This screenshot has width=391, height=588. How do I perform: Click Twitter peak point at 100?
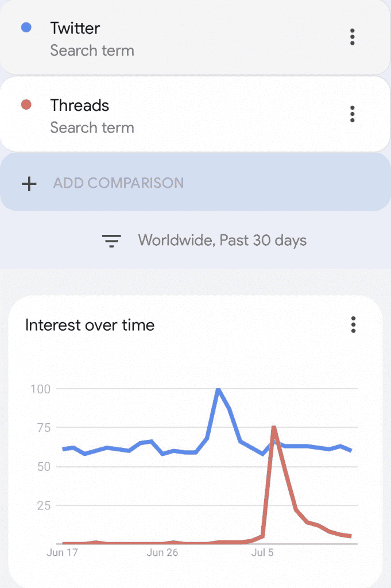point(218,390)
